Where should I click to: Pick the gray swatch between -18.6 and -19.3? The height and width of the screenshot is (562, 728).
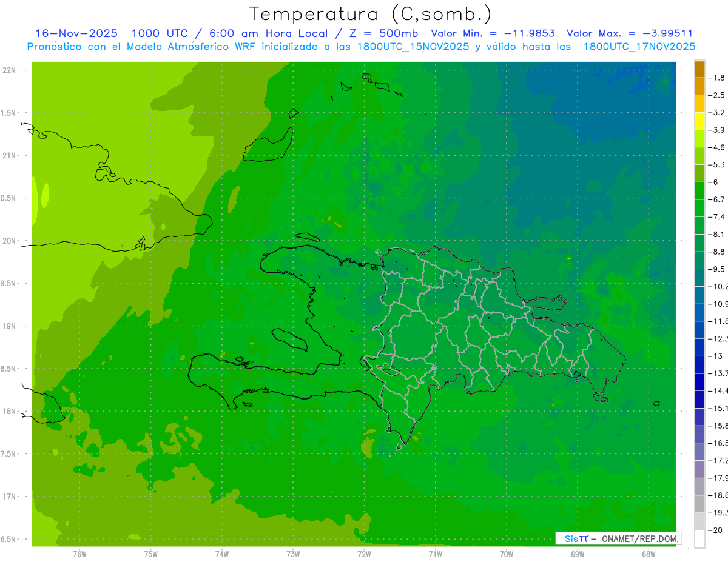pyautogui.click(x=699, y=504)
